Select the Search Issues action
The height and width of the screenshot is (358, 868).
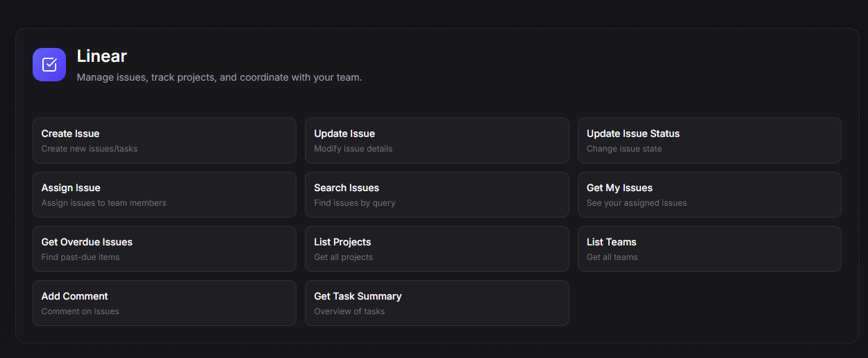[436, 195]
